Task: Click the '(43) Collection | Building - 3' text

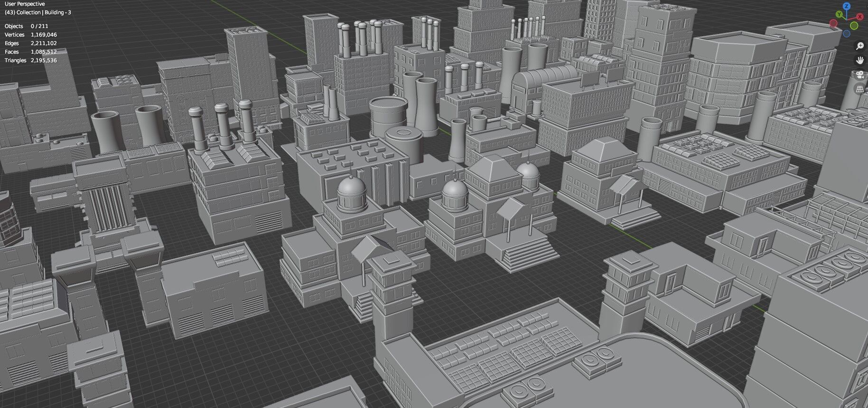Action: pos(38,12)
